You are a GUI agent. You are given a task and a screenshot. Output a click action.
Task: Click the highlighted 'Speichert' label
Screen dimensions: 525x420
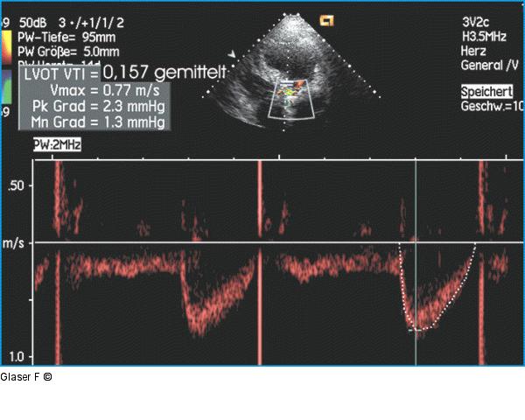point(486,91)
